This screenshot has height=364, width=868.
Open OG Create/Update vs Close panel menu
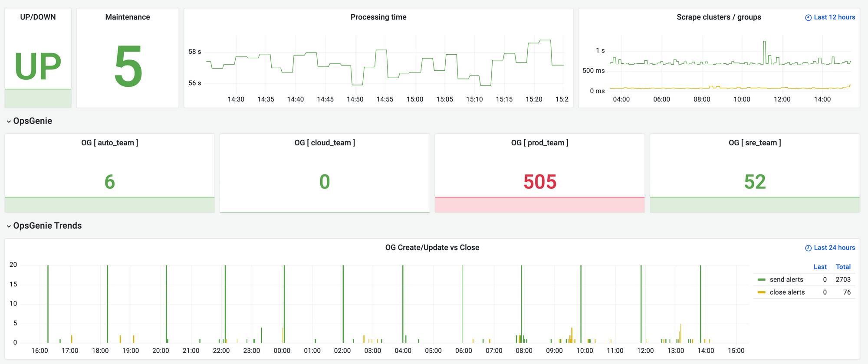pyautogui.click(x=432, y=248)
